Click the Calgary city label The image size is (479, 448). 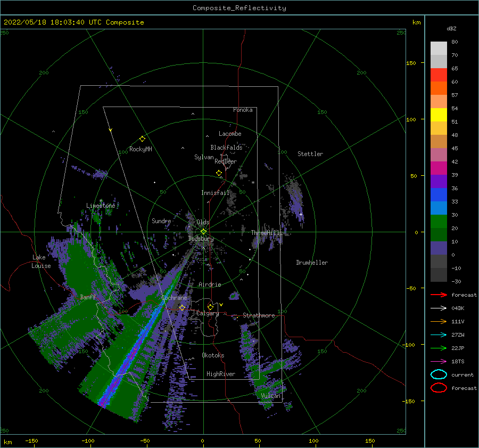(208, 313)
